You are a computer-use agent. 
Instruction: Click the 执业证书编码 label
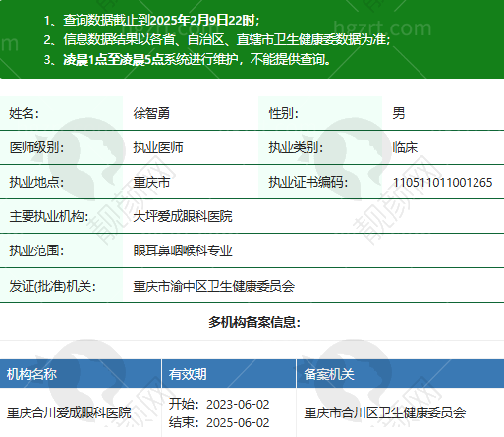coord(308,182)
